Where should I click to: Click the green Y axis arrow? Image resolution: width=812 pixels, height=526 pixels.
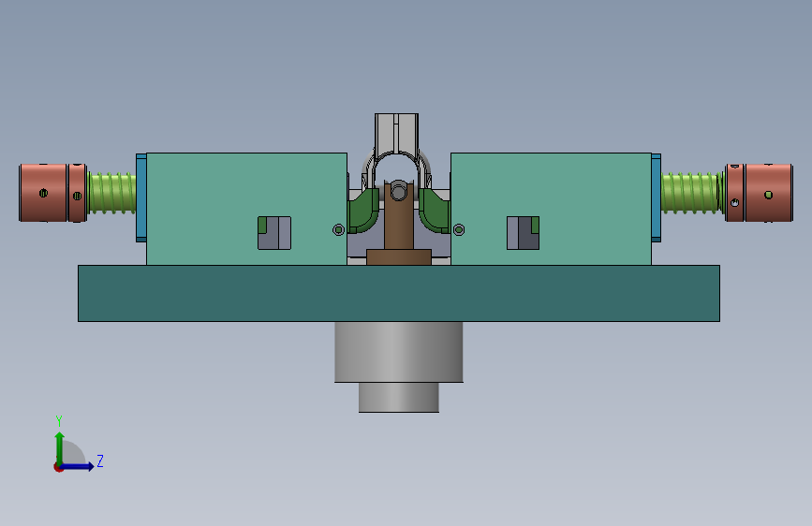pos(60,448)
